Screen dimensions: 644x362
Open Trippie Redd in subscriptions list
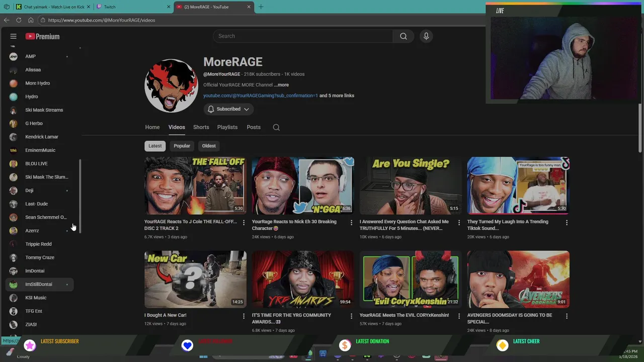39,244
